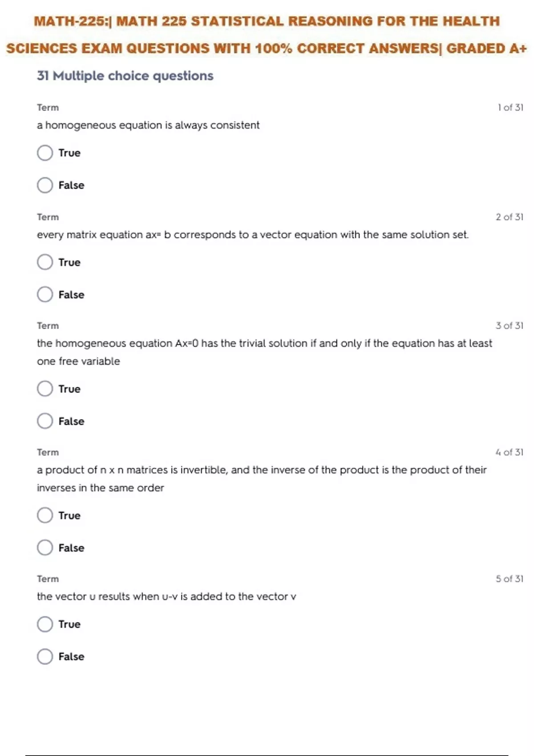Choose False for matrix equation ax=b question
This screenshot has height=756, width=534.
point(45,294)
